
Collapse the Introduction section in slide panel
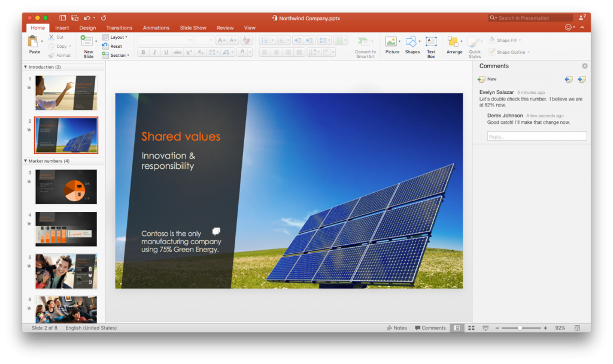(x=26, y=66)
